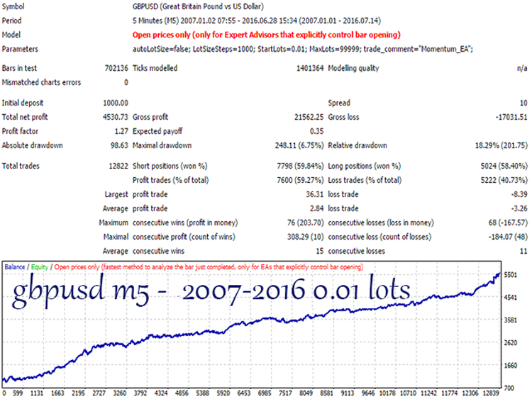Click profit trades value 7600 (59.27%)
Screen dimensions: 532x399
300,180
